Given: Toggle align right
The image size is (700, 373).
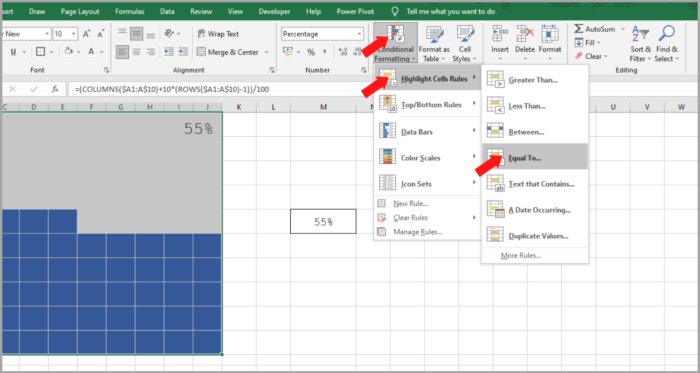Looking at the screenshot, I should [151, 52].
